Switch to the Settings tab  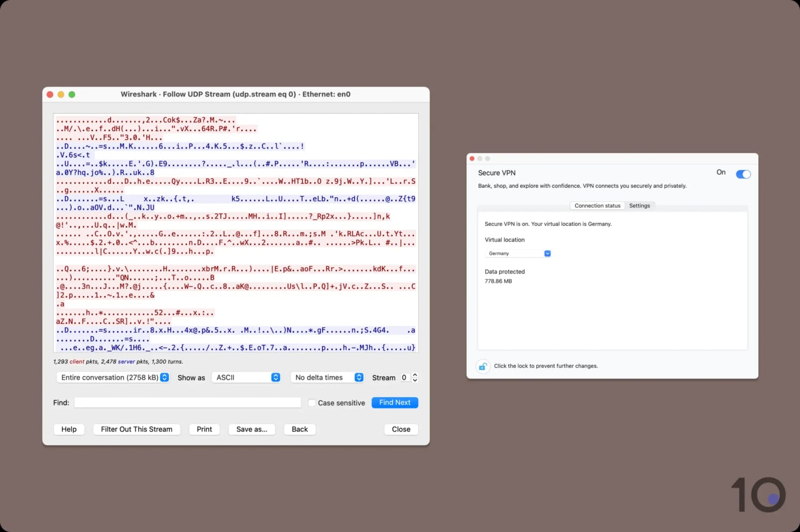pos(639,206)
